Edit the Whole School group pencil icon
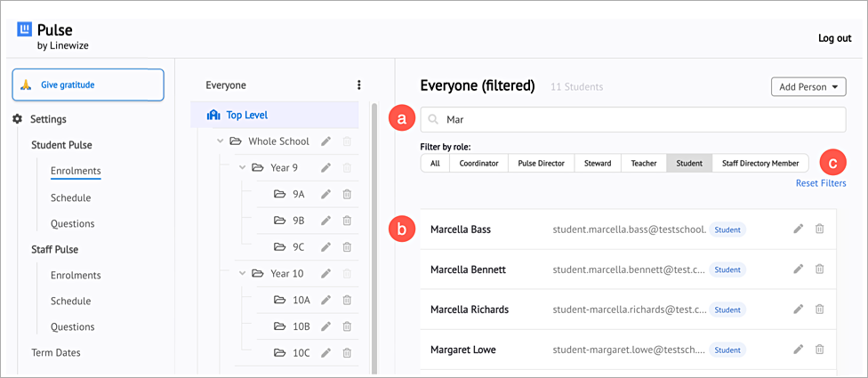868x378 pixels. [x=326, y=141]
